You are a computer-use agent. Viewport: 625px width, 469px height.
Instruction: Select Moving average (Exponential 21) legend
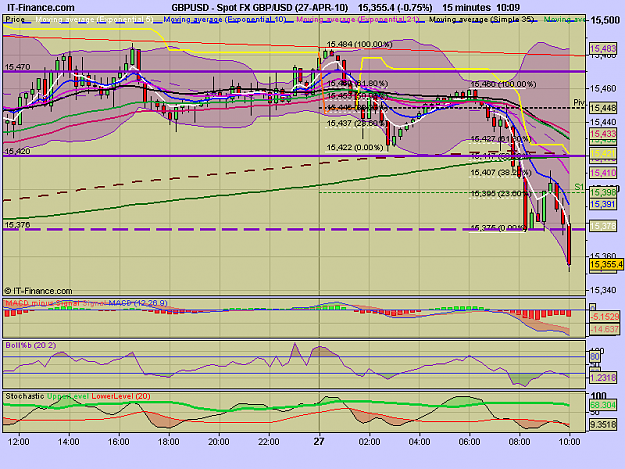click(358, 19)
